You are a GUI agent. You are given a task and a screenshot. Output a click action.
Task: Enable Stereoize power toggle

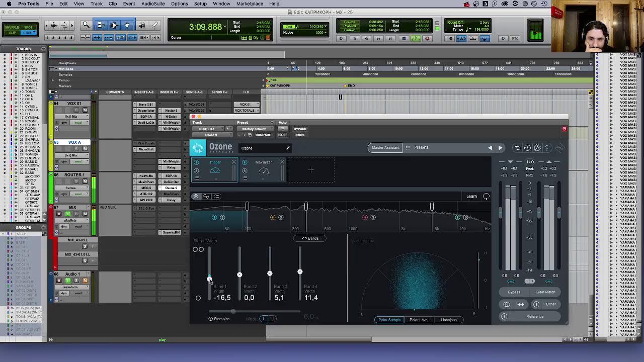pyautogui.click(x=211, y=319)
